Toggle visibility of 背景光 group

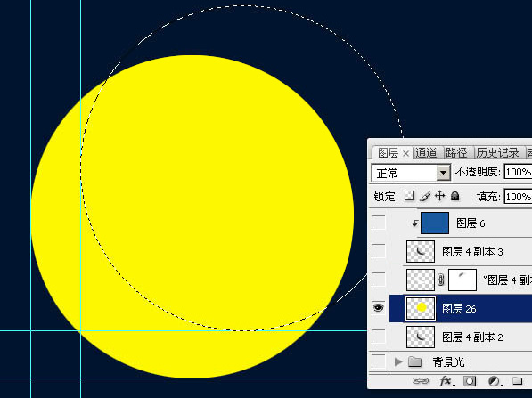point(379,361)
